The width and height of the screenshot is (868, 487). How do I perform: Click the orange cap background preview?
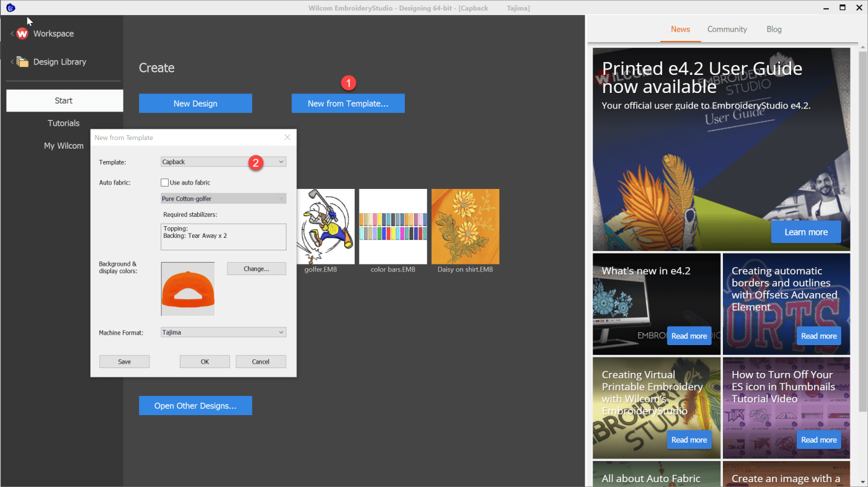pyautogui.click(x=188, y=289)
